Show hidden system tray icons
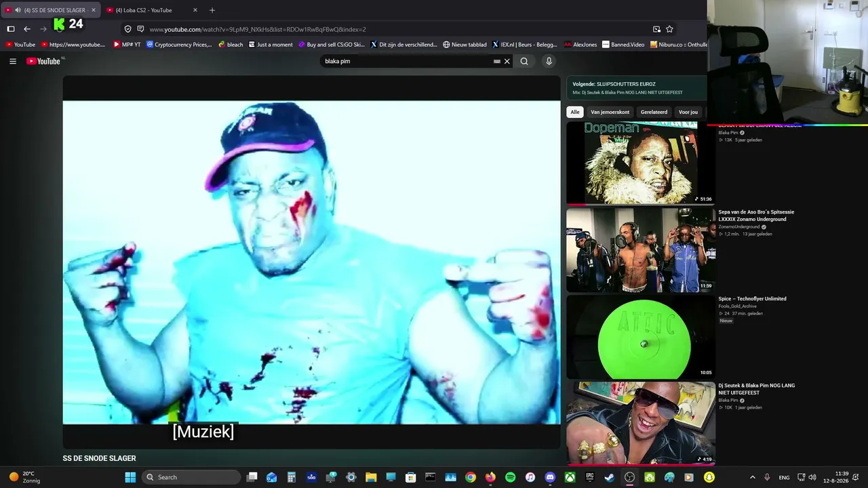Screen dimensions: 868x488 tap(752, 477)
